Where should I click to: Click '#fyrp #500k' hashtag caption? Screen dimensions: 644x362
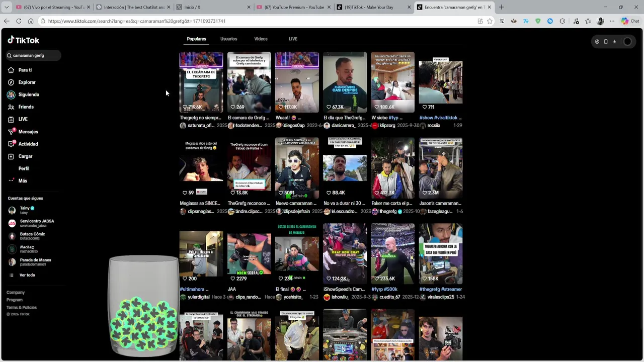click(x=384, y=289)
